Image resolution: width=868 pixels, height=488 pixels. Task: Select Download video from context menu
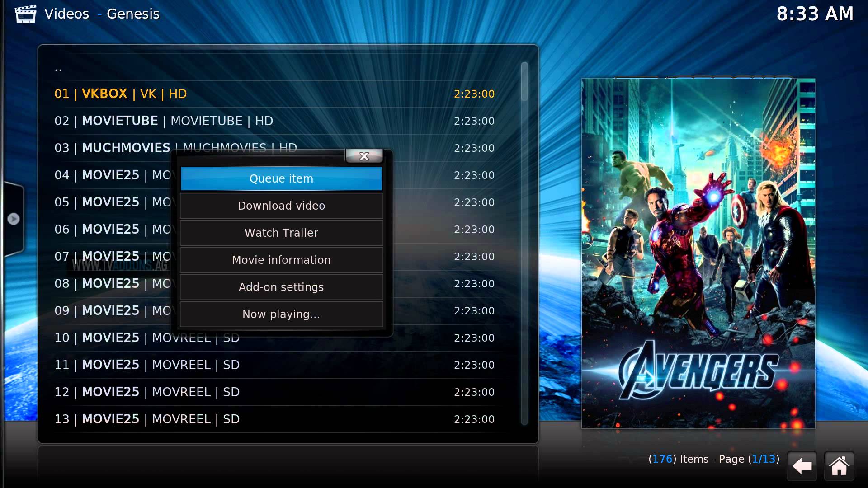(x=281, y=206)
